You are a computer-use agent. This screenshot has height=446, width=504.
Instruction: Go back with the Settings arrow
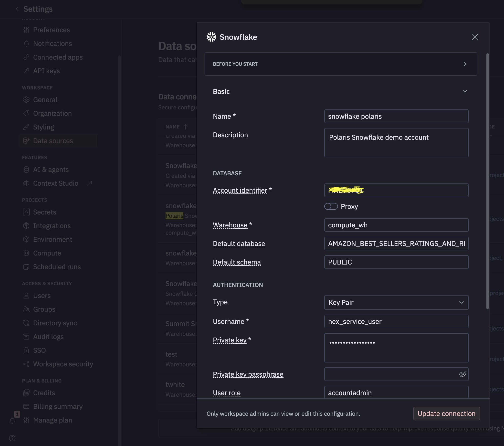(17, 9)
